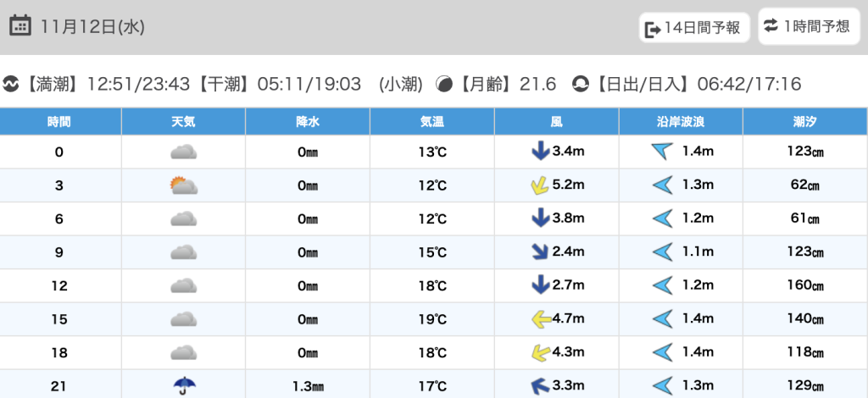Viewport: 868px width, 398px height.
Task: Click the sunrise icon before 日出/日入
Action: coord(581,84)
